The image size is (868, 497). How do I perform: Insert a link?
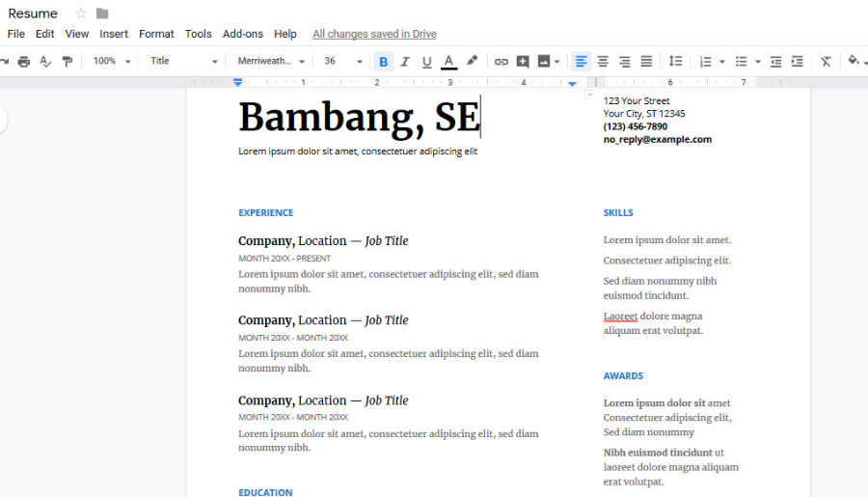[501, 62]
